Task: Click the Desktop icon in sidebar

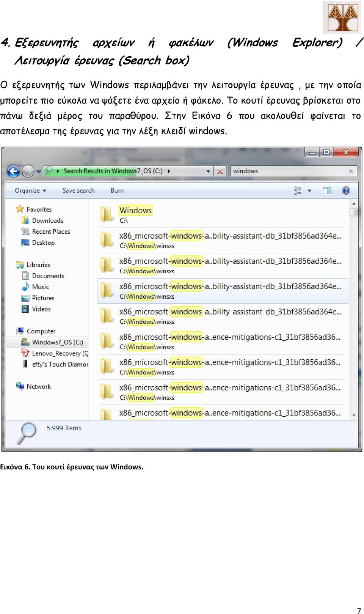Action: point(25,242)
